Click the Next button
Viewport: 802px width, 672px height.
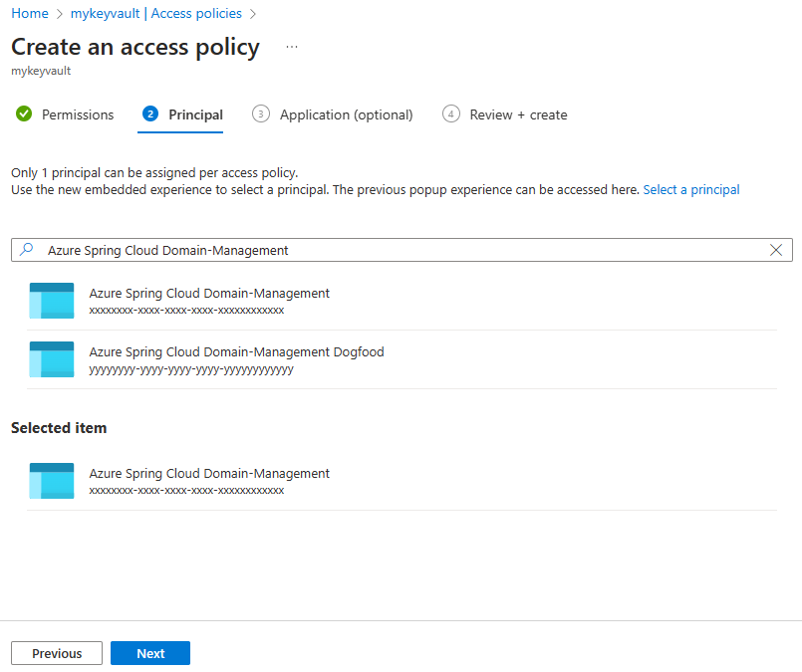[x=150, y=653]
